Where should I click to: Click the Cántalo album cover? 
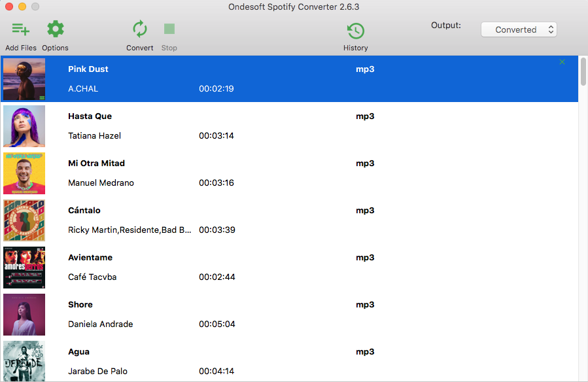tap(24, 220)
